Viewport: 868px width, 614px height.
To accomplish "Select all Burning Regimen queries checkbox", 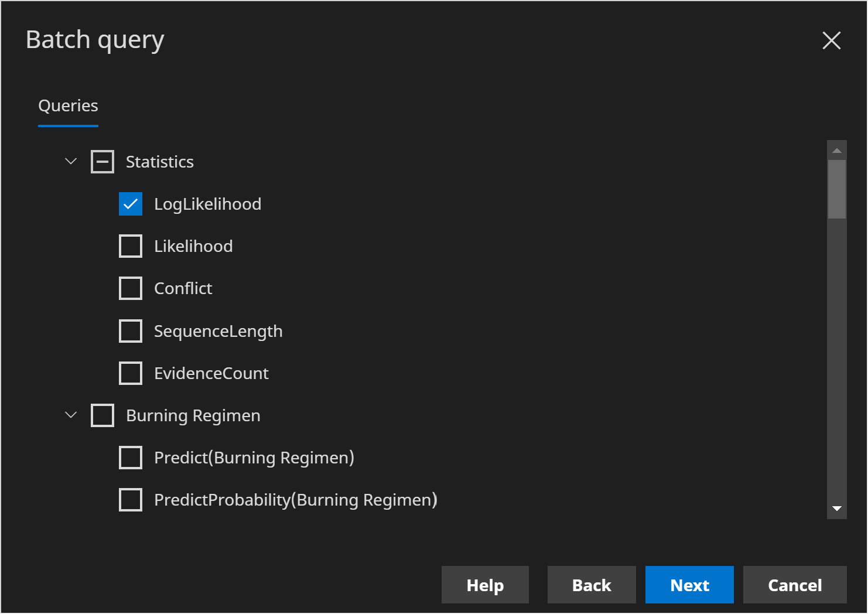I will [102, 415].
